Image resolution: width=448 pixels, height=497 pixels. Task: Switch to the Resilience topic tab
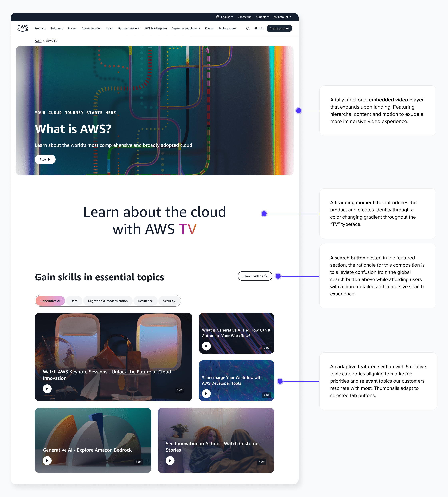pyautogui.click(x=145, y=301)
